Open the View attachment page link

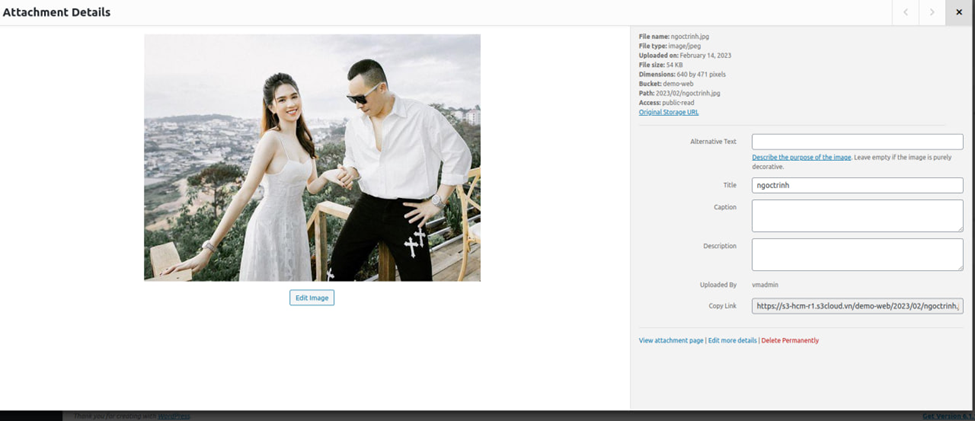(671, 341)
